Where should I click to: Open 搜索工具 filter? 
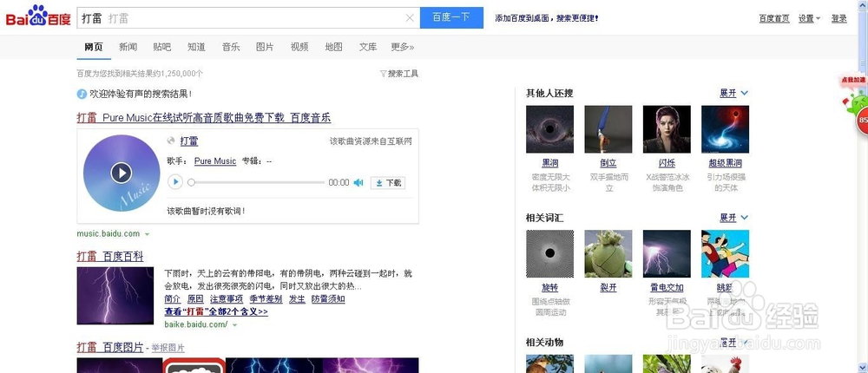[x=399, y=74]
